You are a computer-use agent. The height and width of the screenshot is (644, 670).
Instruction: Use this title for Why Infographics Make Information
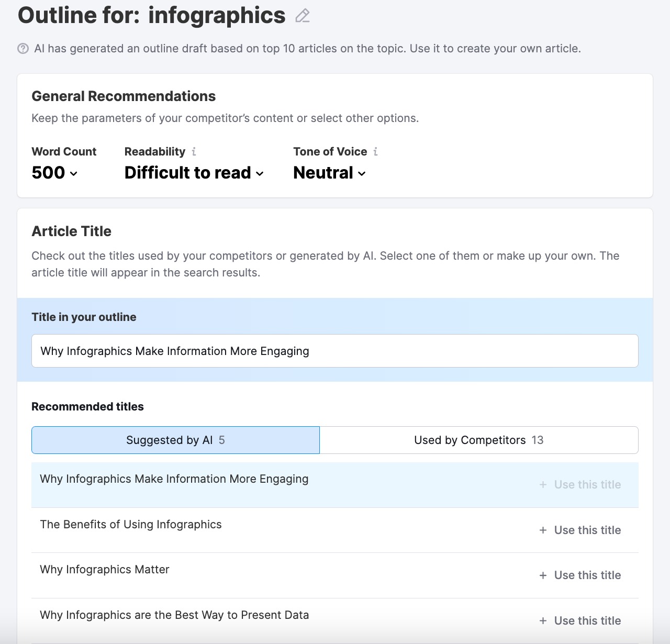click(580, 485)
